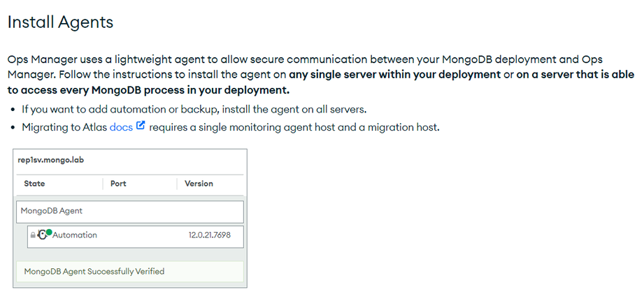Click the external link icon after docs
The width and height of the screenshot is (644, 306).
[x=141, y=126]
